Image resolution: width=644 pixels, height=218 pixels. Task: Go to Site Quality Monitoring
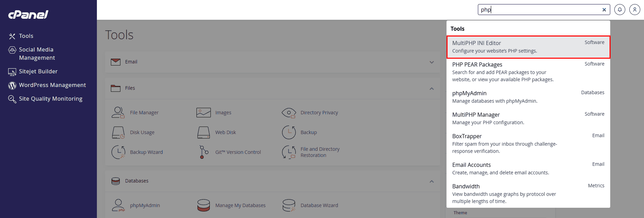[50, 99]
